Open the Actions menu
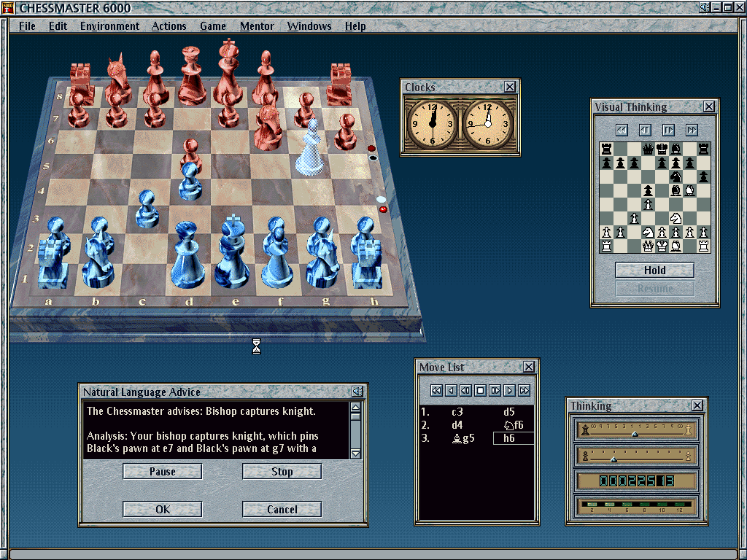This screenshot has height=560, width=747. (x=169, y=26)
